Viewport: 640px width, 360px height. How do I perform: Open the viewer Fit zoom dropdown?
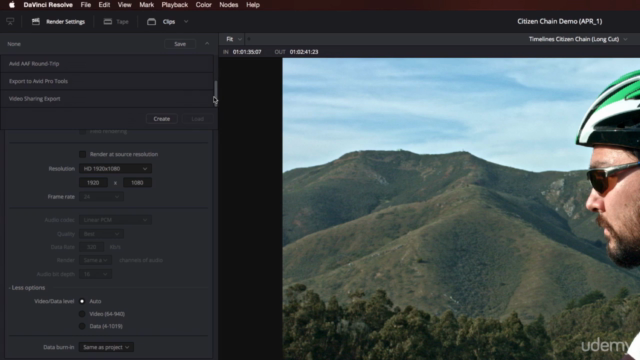pyautogui.click(x=233, y=39)
